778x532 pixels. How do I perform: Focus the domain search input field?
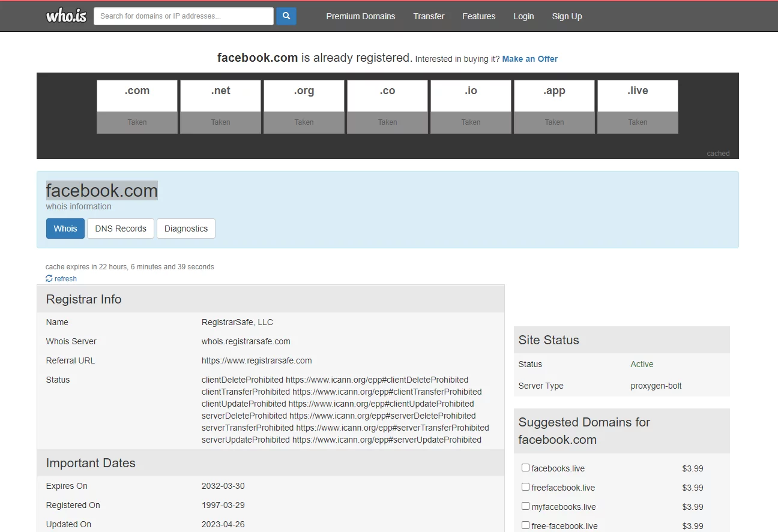click(x=183, y=16)
